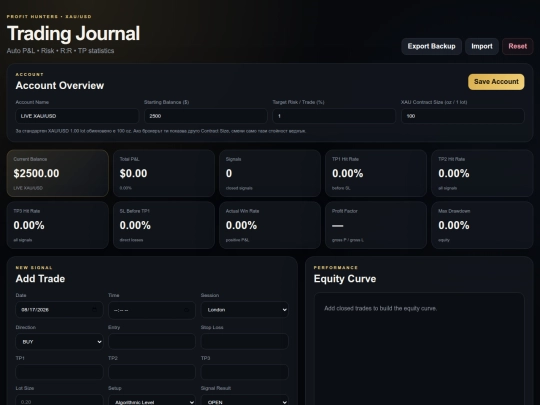Edit the XAU Contract Size field
Viewport: 540px width, 405px height.
463,116
